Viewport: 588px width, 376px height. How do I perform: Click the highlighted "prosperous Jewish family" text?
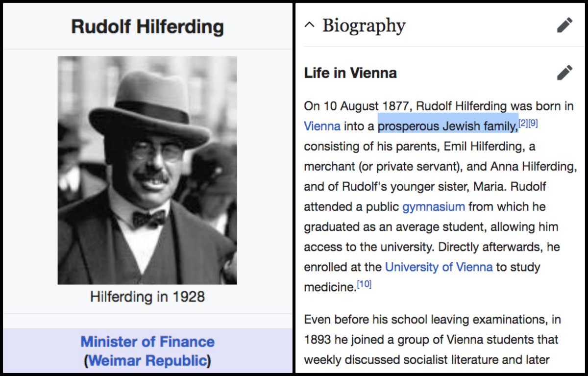coord(447,126)
